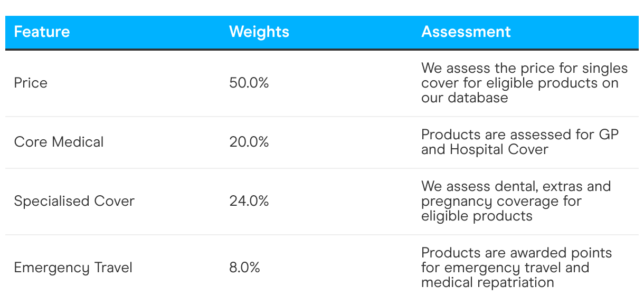
Task: Click the Assessment column header
Action: 466,32
